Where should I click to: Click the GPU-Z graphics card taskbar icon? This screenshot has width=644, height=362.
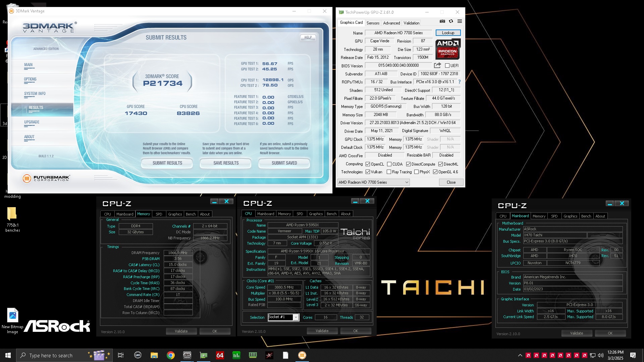click(203, 355)
